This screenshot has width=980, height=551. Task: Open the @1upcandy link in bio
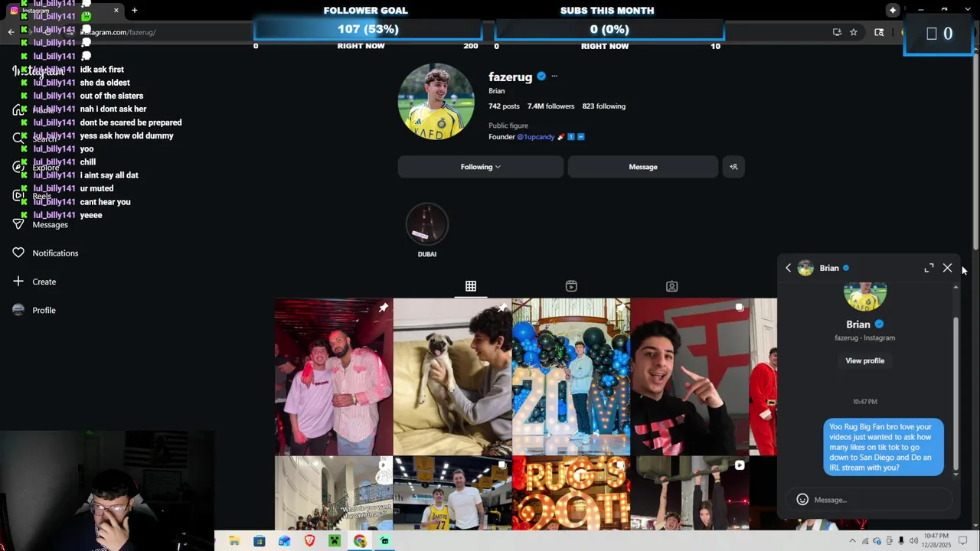click(535, 137)
